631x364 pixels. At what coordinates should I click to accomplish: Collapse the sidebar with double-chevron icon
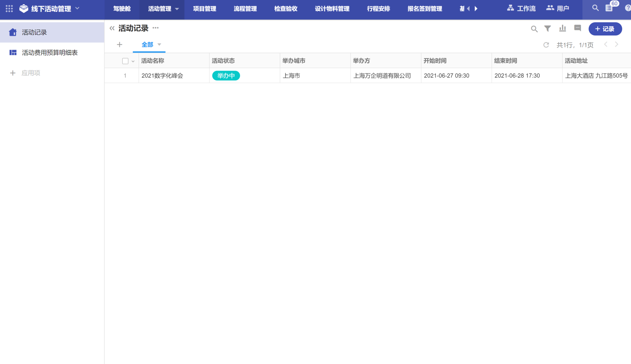112,28
